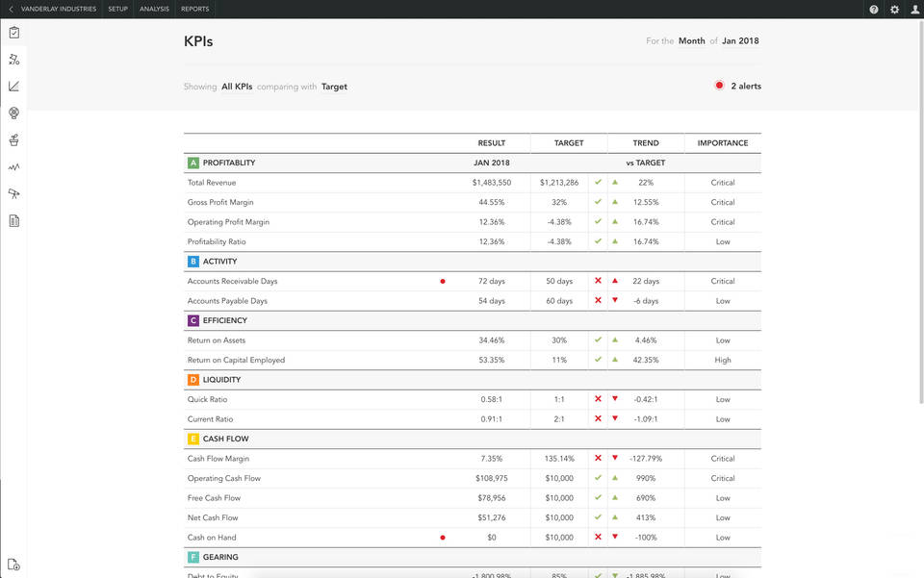924x578 pixels.
Task: Open the line chart icon in sidebar
Action: (13, 87)
